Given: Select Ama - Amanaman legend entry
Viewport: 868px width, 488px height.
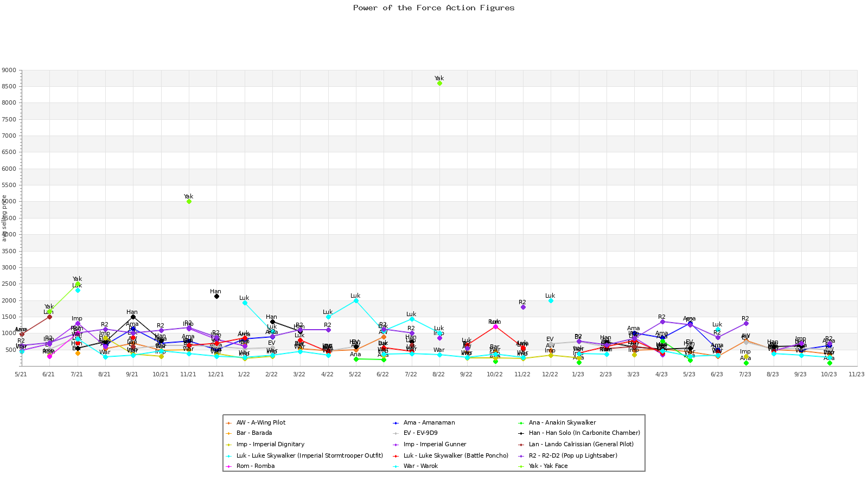Looking at the screenshot, I should point(424,422).
